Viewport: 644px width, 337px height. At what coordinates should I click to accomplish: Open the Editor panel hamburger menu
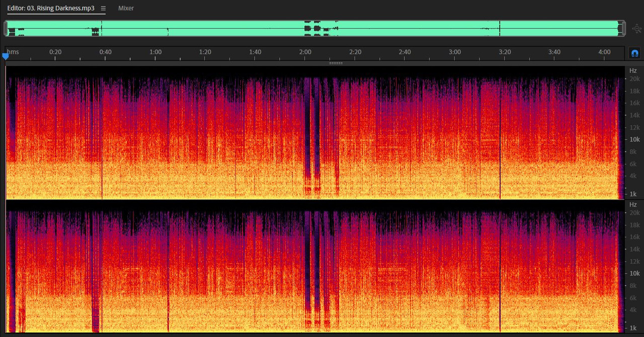pyautogui.click(x=103, y=9)
